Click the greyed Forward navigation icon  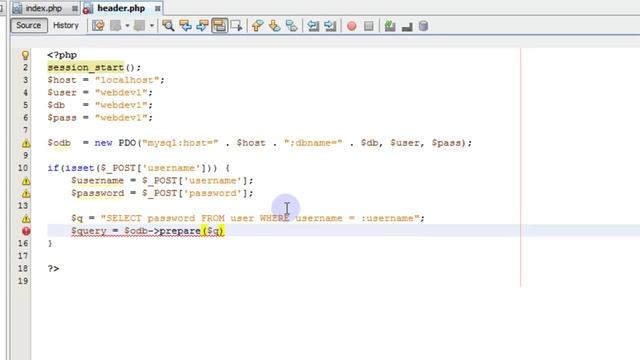click(140, 26)
